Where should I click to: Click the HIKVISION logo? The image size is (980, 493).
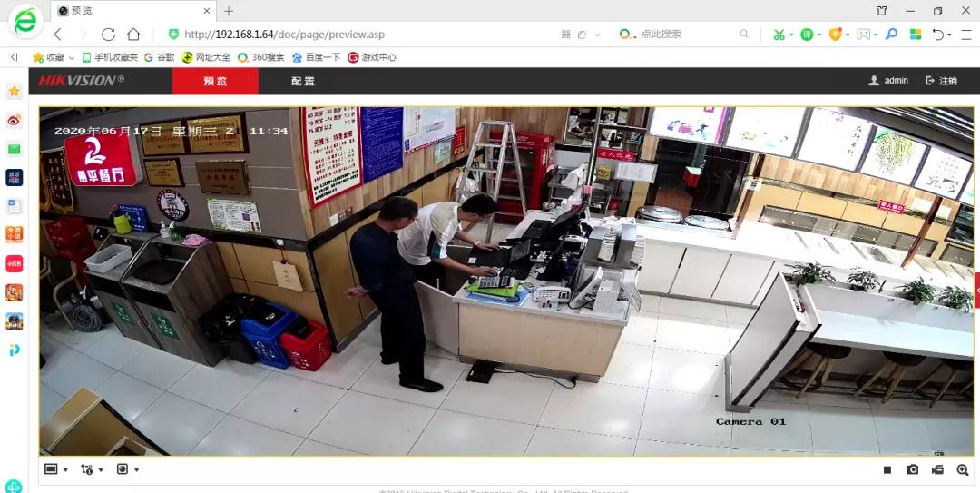[x=82, y=81]
